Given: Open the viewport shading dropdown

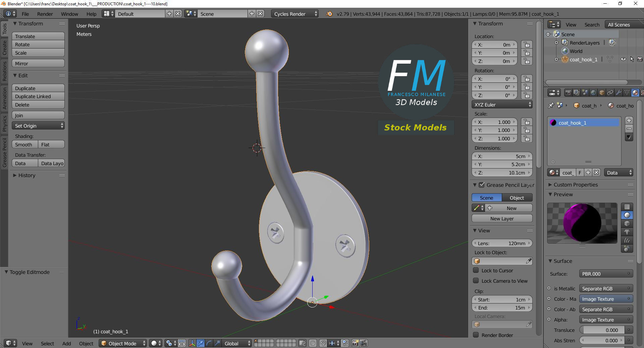Looking at the screenshot, I should click(156, 343).
